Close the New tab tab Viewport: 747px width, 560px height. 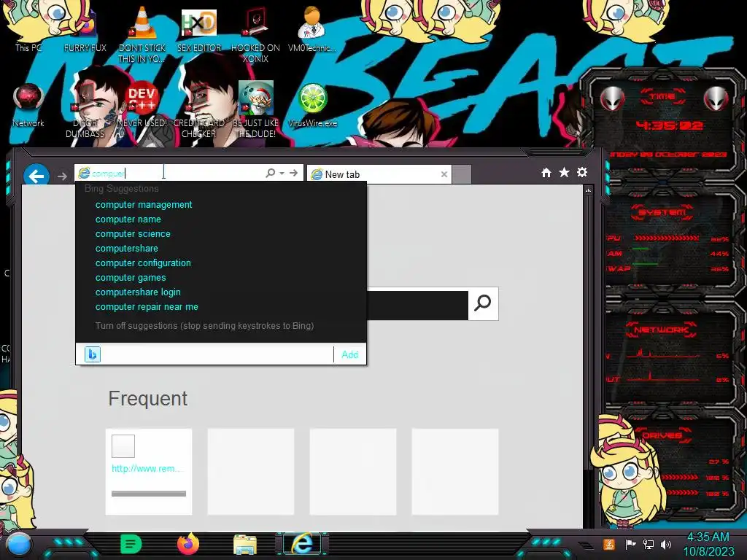pos(444,174)
